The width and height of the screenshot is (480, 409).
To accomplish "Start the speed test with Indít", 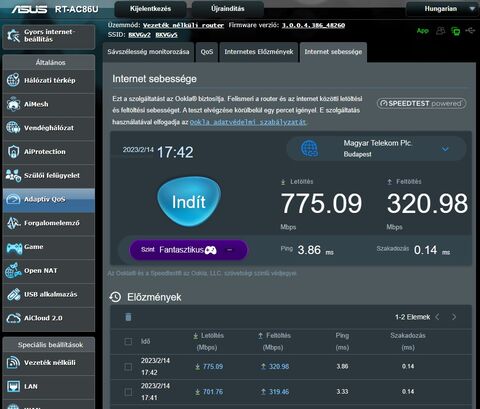I will [189, 202].
